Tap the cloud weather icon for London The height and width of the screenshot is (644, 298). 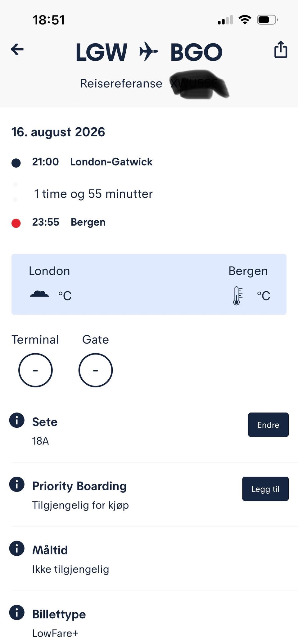click(x=39, y=294)
